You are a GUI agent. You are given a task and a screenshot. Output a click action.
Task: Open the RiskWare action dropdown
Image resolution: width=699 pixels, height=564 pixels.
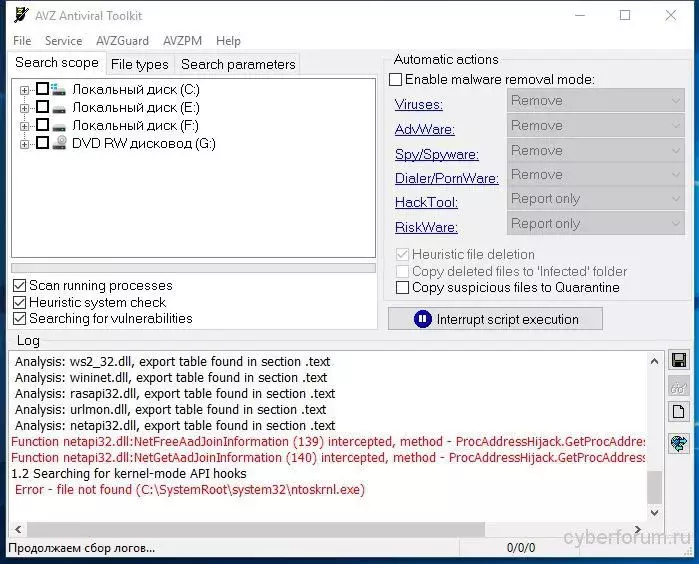tap(595, 223)
